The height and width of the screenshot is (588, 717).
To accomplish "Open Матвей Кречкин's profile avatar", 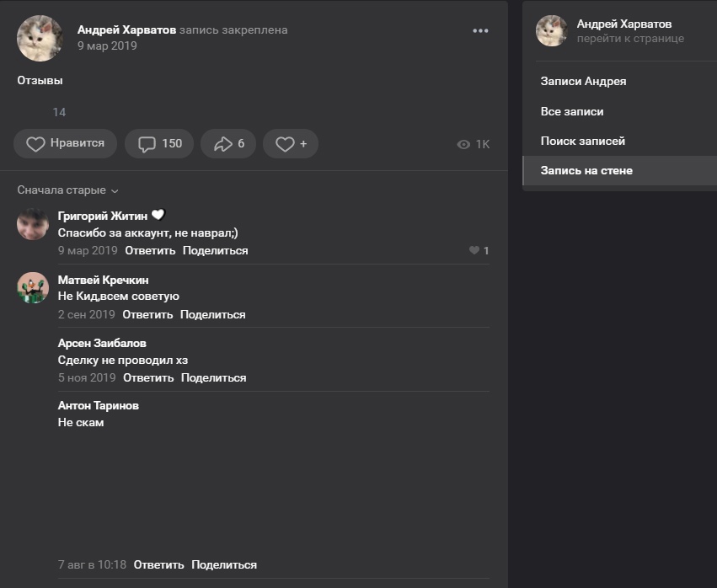I will (x=33, y=288).
